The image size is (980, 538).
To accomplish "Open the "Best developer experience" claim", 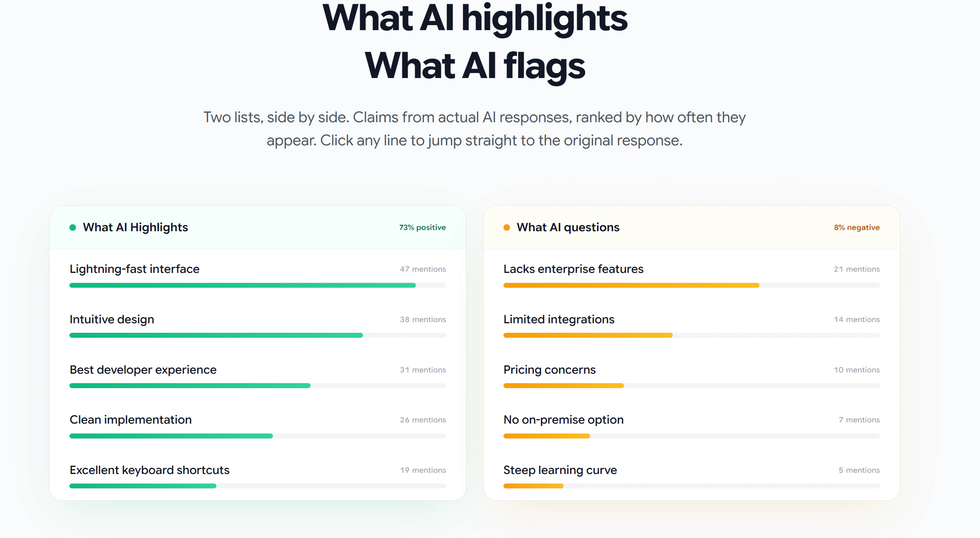I will (142, 370).
